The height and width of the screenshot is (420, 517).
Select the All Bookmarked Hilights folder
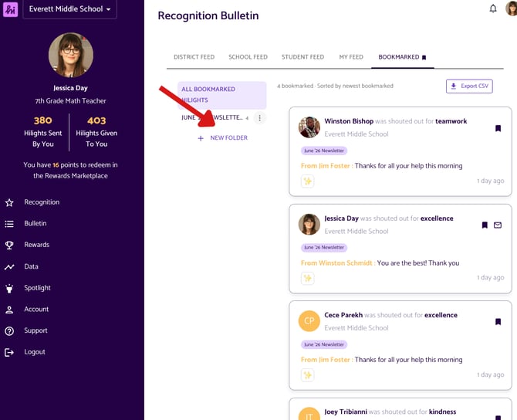[222, 95]
